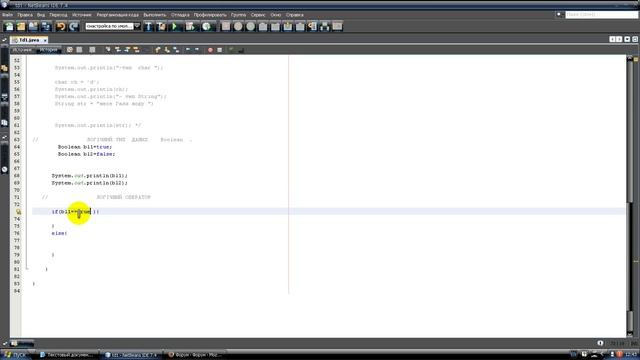This screenshot has height=360, width=640.
Task: Open the editor documents list dropdown
Action: [627, 39]
